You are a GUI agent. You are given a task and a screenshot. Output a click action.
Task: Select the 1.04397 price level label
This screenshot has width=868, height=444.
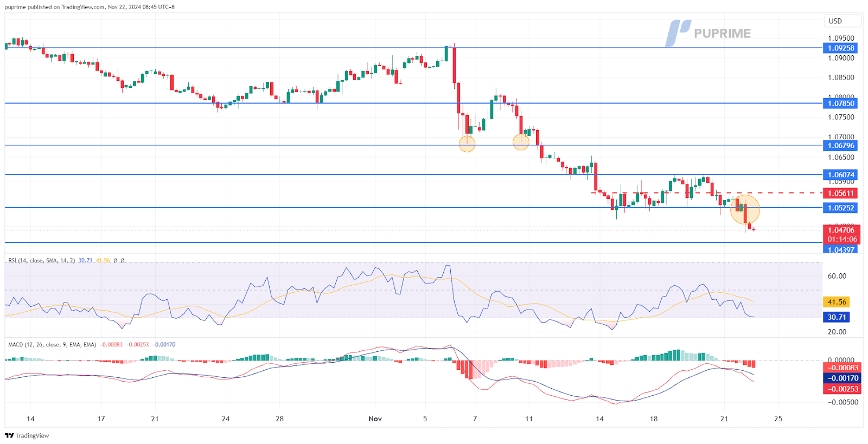point(841,250)
